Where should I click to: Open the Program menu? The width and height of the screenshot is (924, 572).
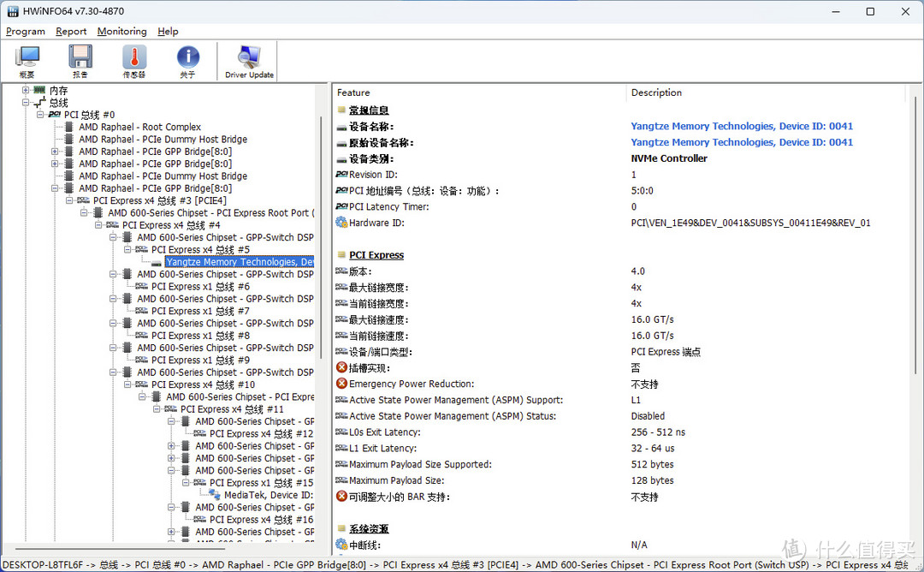point(26,31)
